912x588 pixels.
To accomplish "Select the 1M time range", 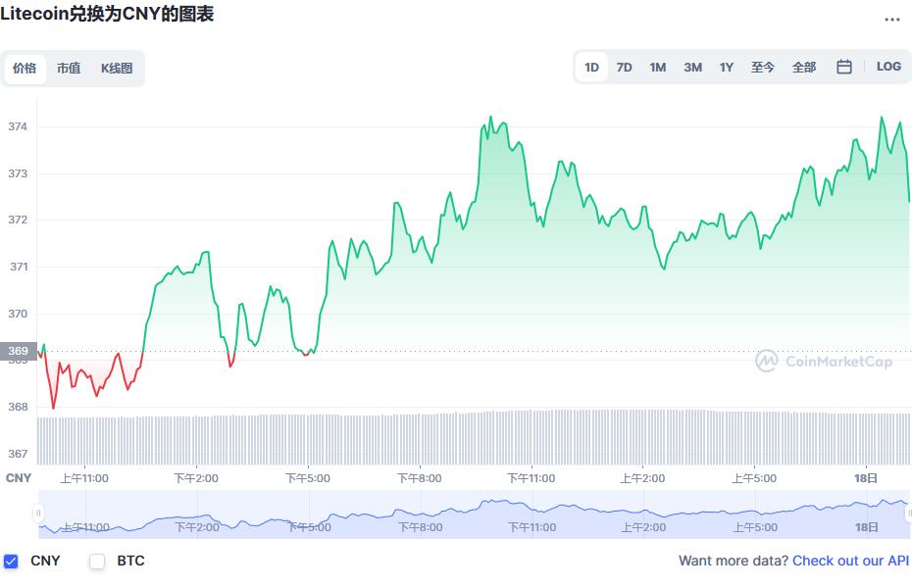I will tap(657, 66).
